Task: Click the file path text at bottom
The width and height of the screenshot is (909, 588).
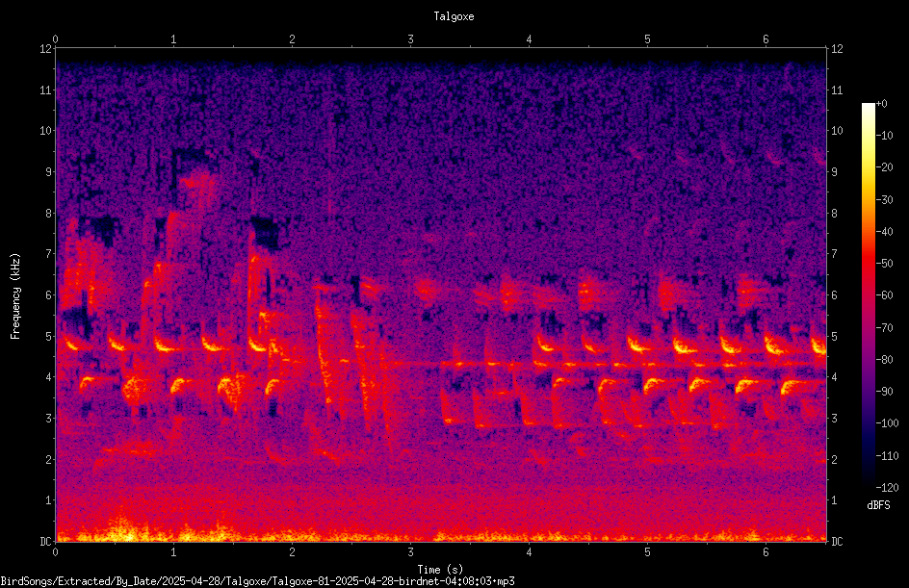Action: pyautogui.click(x=257, y=580)
